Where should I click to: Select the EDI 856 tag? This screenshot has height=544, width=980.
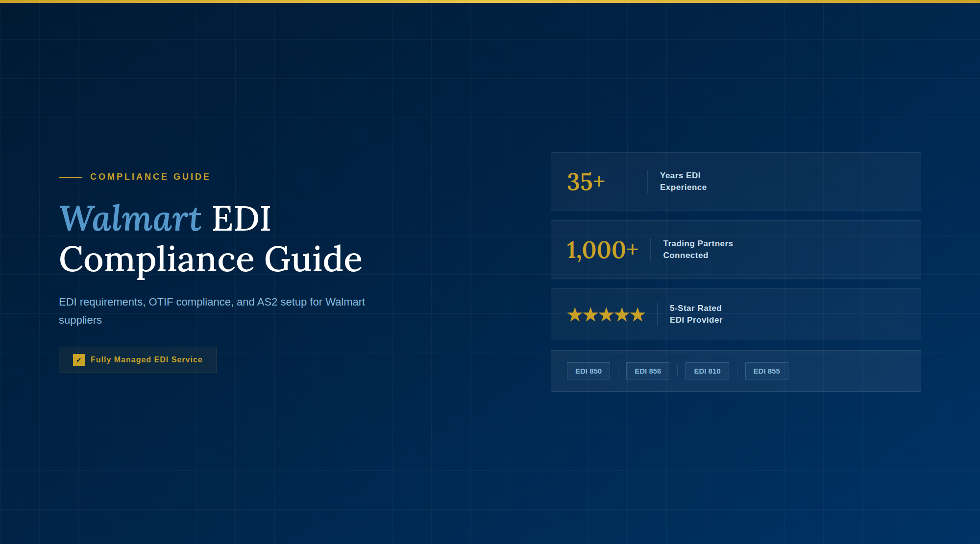point(647,371)
